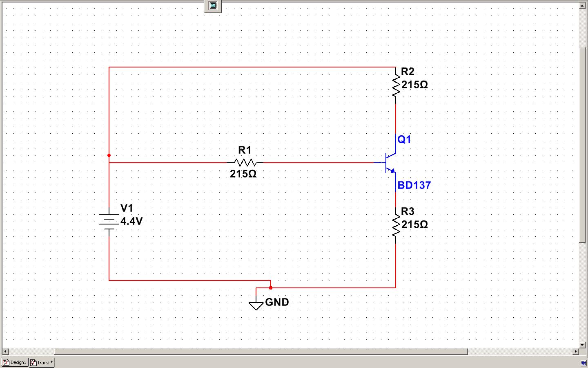Click the vertical scrollbar thumb
This screenshot has width=588, height=368.
click(583, 145)
